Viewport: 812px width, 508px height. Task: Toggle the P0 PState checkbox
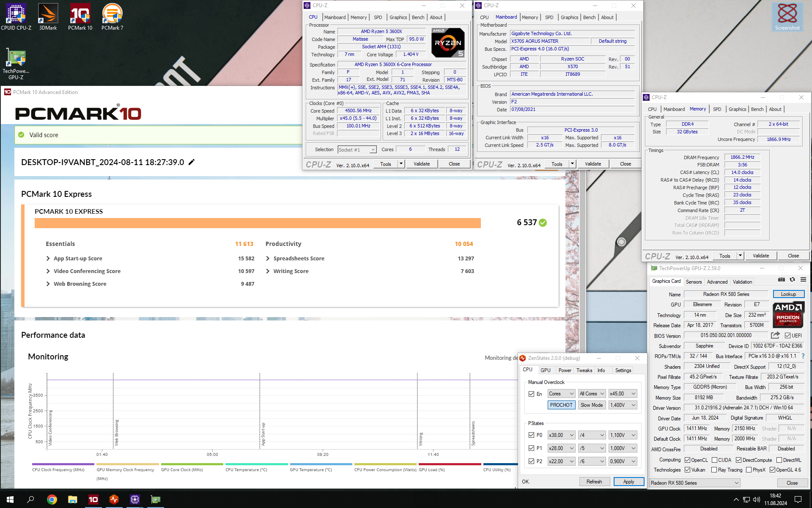coord(531,435)
